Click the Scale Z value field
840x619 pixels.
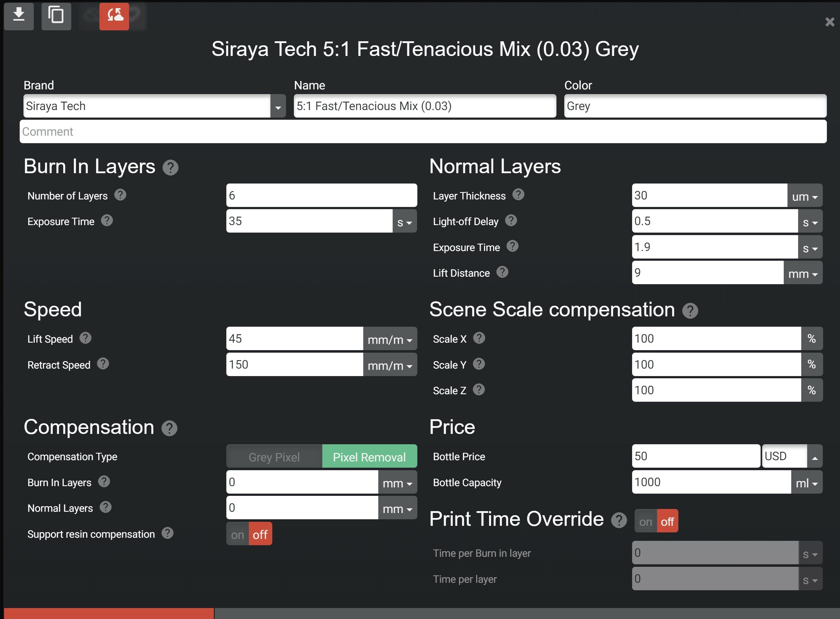click(717, 390)
